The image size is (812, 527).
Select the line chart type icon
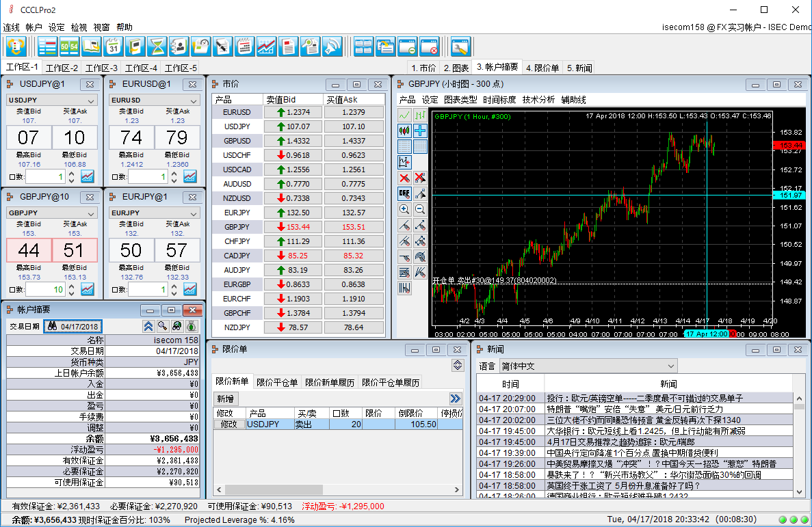(404, 115)
